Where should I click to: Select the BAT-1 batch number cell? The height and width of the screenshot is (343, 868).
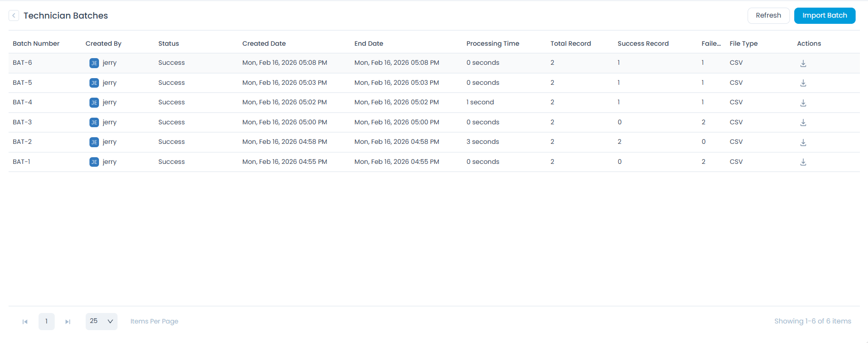coord(21,161)
